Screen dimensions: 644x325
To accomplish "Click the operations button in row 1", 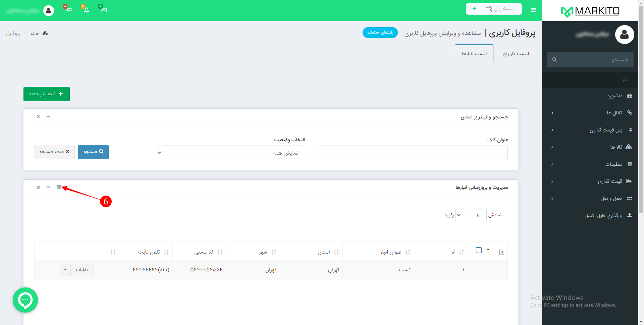I will click(x=82, y=270).
